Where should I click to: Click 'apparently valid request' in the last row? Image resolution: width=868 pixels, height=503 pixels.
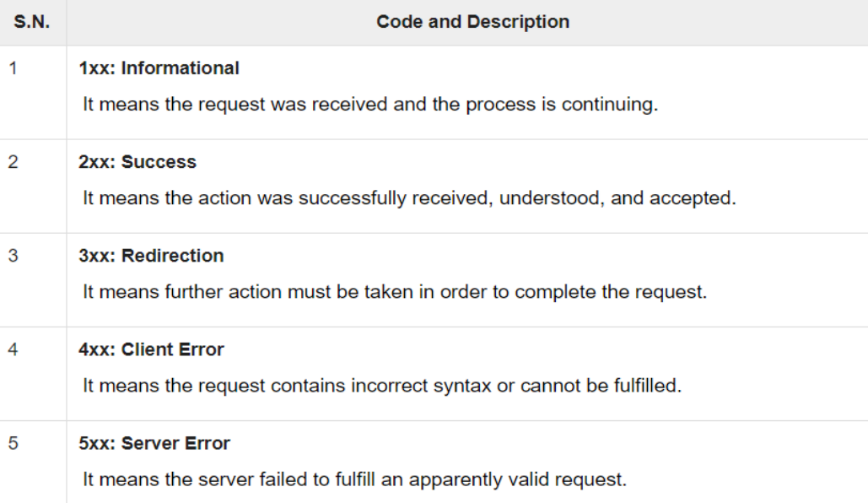coord(518,479)
